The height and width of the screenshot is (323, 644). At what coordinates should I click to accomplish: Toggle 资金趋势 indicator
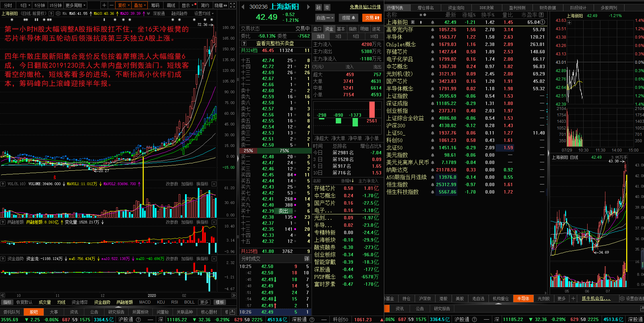(x=102, y=302)
